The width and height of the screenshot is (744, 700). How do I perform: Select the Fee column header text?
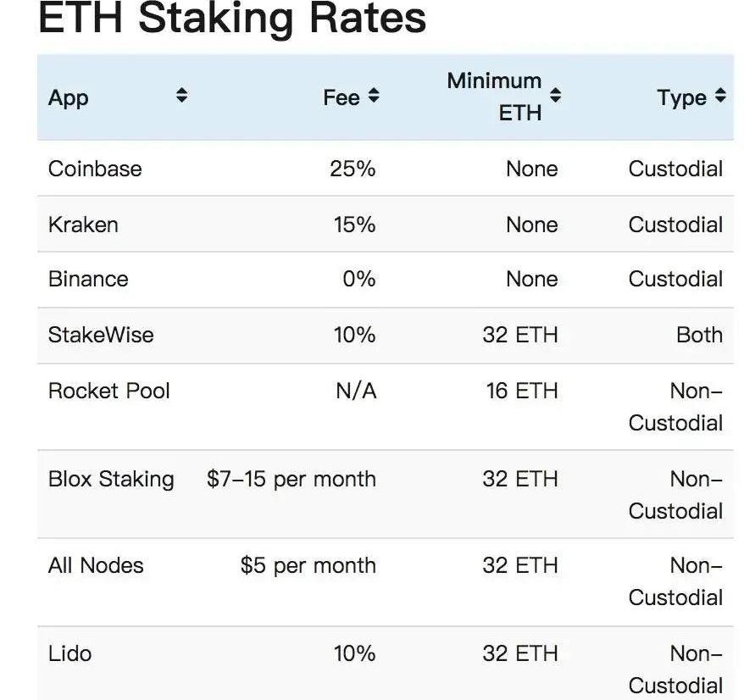(x=341, y=97)
